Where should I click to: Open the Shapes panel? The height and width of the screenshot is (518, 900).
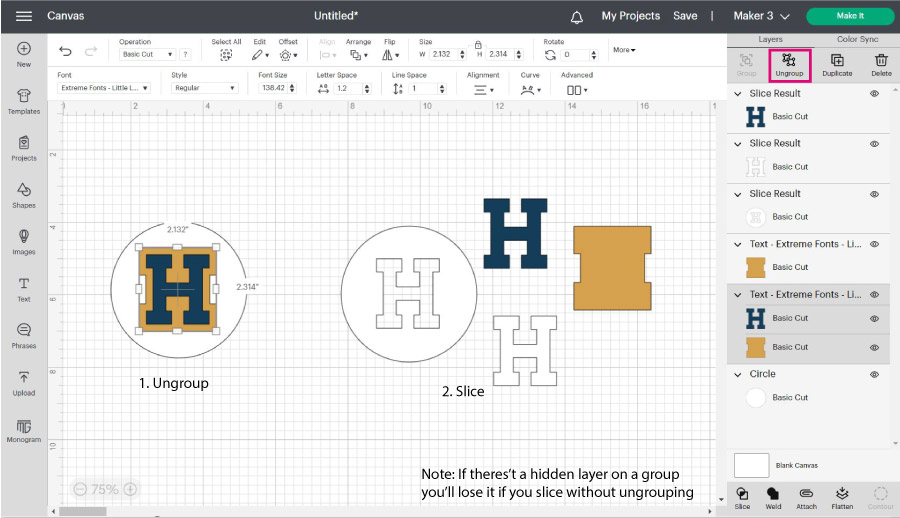[24, 196]
